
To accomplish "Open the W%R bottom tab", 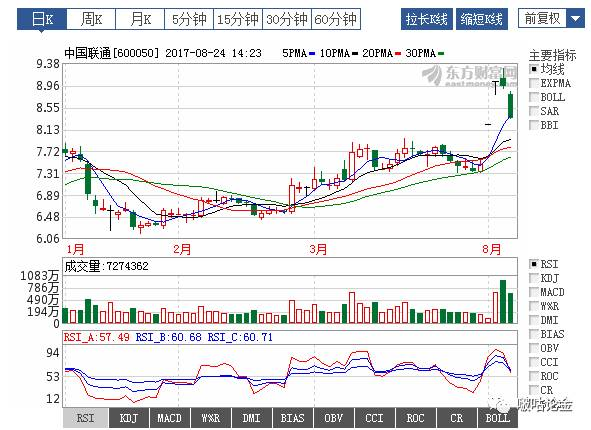I will click(211, 418).
